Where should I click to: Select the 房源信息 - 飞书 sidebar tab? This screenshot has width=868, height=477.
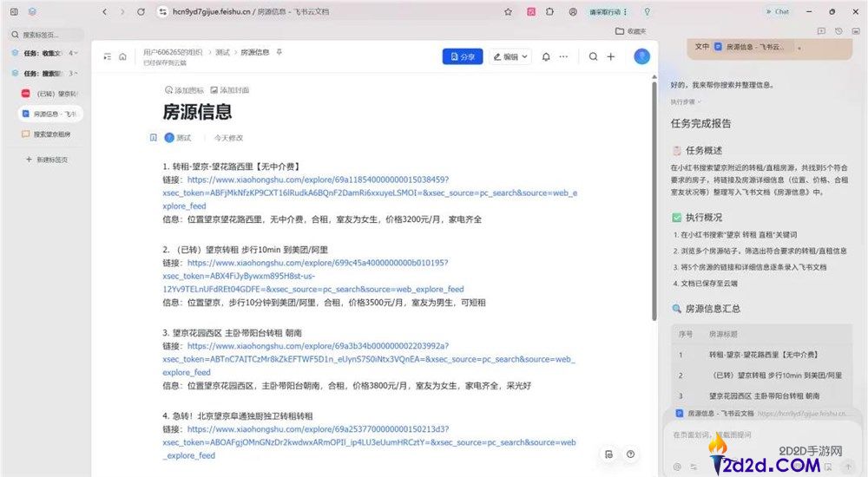tap(50, 114)
